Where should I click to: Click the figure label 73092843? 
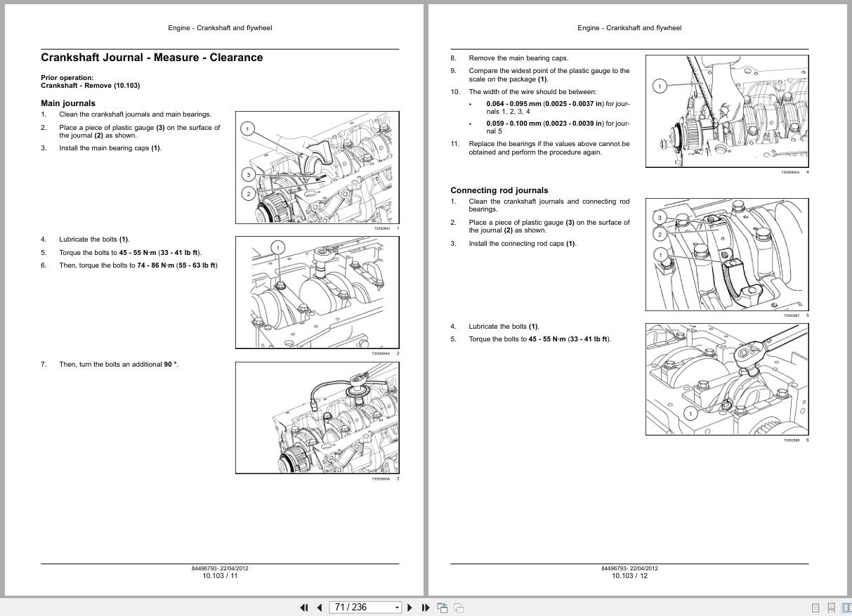pos(381,227)
